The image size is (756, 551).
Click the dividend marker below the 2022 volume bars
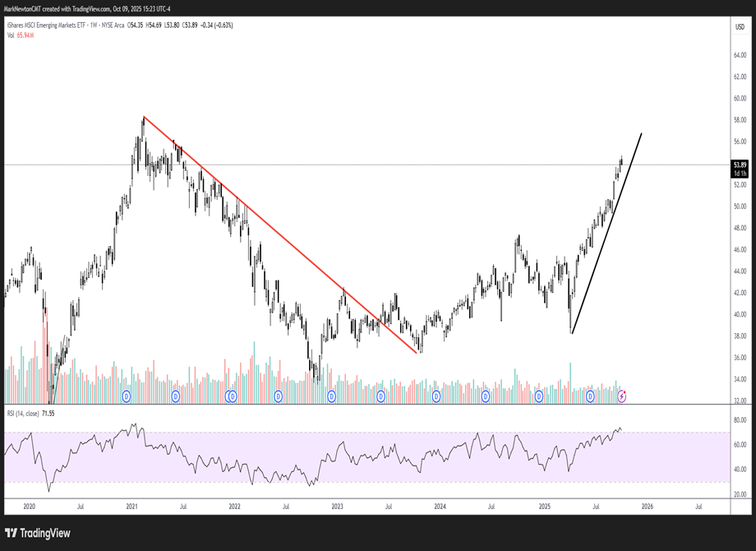coord(233,397)
